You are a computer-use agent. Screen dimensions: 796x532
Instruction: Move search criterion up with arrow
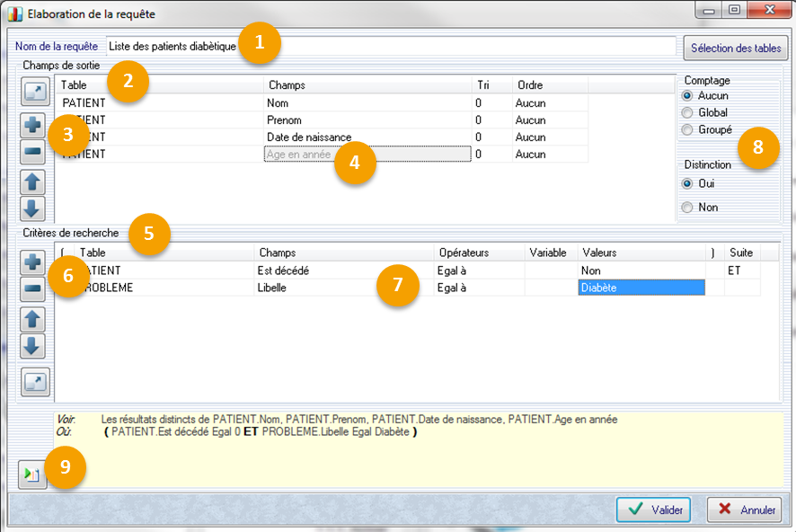[33, 319]
